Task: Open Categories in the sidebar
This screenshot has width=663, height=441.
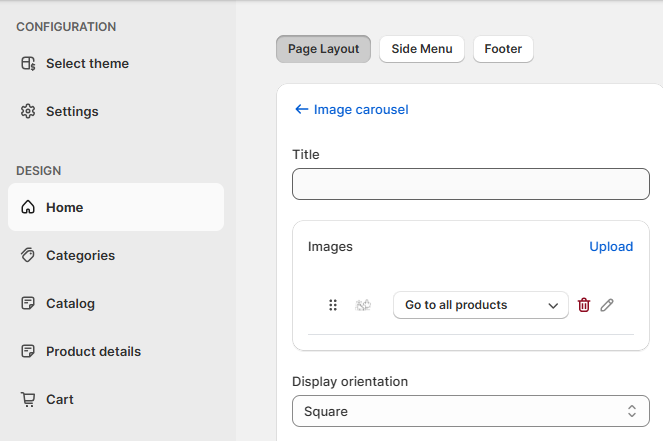Action: coord(116,255)
